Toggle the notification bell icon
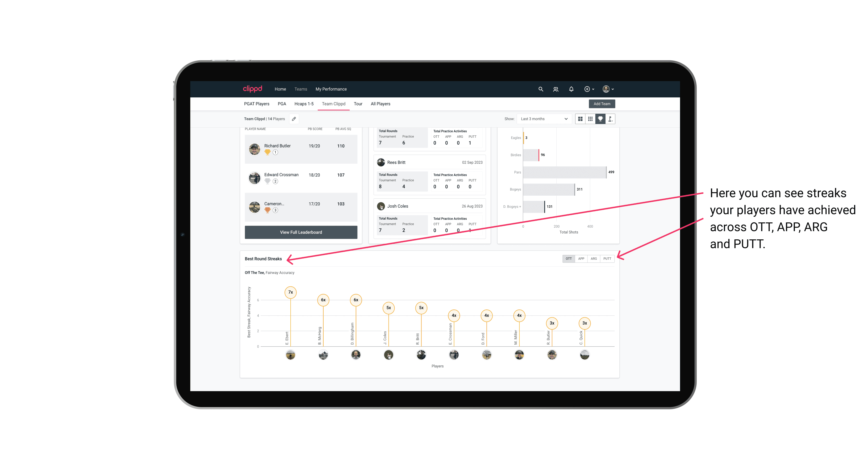Viewport: 868px width, 467px height. coord(571,89)
